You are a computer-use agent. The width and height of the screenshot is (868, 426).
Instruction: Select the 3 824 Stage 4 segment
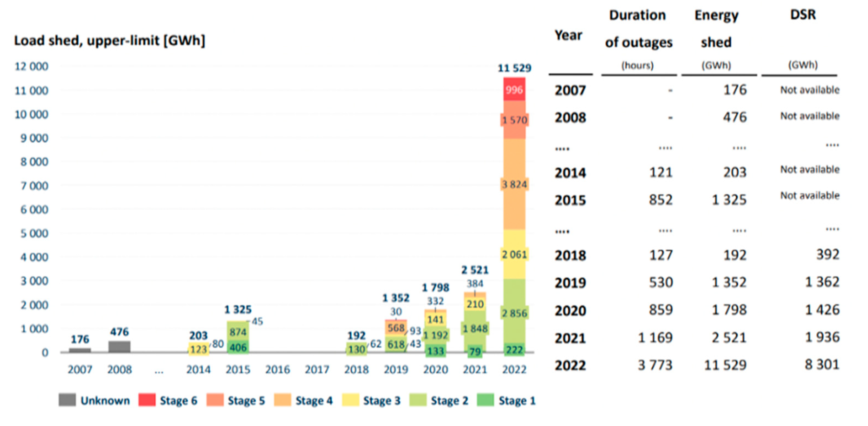[x=514, y=184]
